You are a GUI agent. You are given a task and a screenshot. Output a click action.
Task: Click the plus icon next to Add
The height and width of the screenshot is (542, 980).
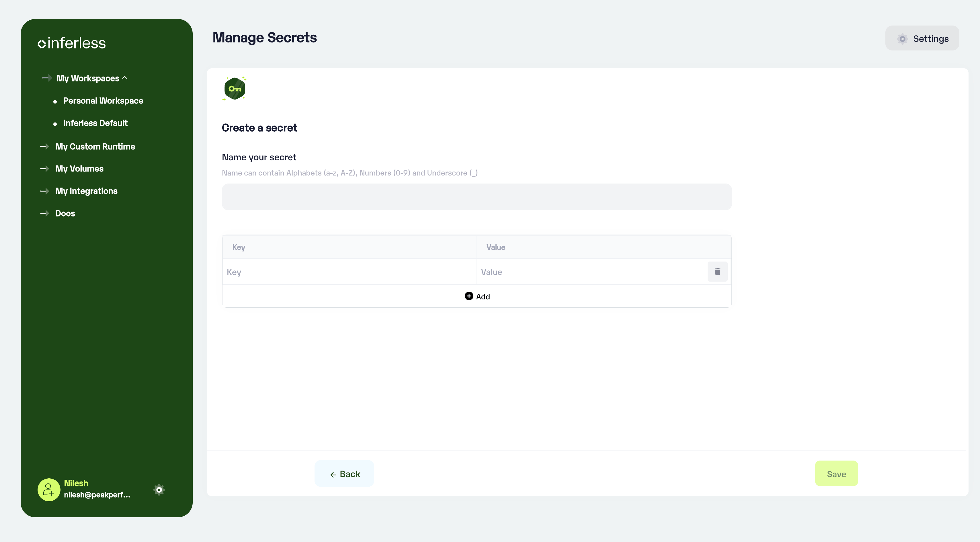coord(469,296)
